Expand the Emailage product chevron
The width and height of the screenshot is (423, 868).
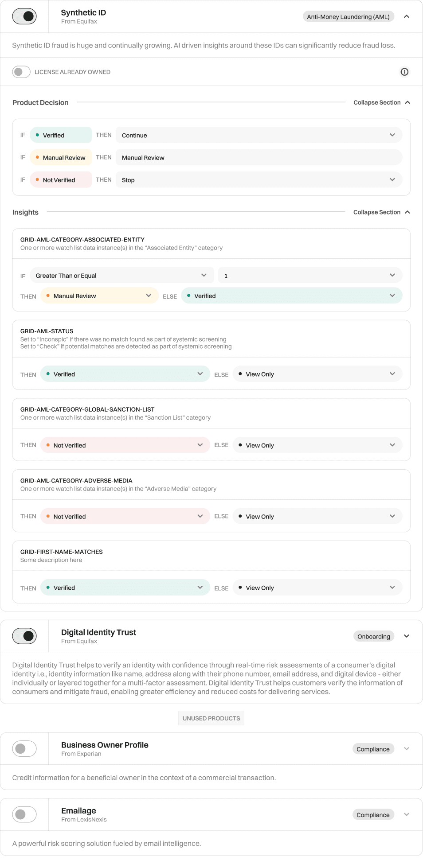coord(407,814)
